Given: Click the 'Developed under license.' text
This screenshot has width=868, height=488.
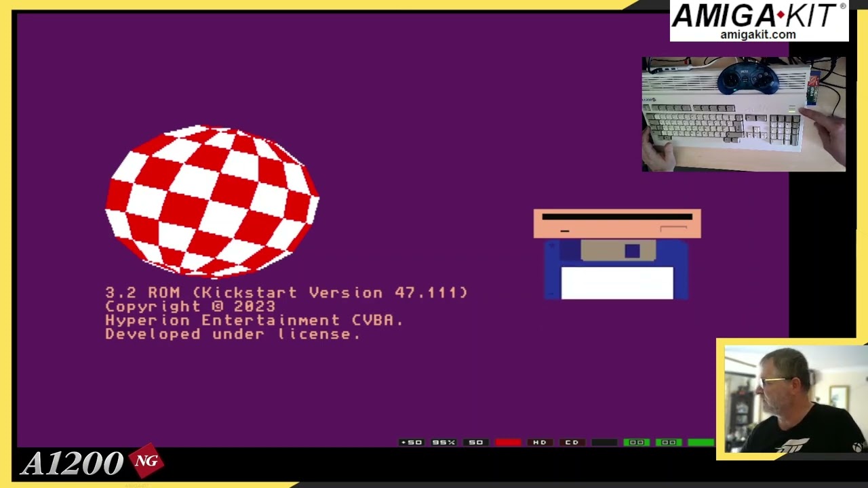Looking at the screenshot, I should click(x=233, y=334).
